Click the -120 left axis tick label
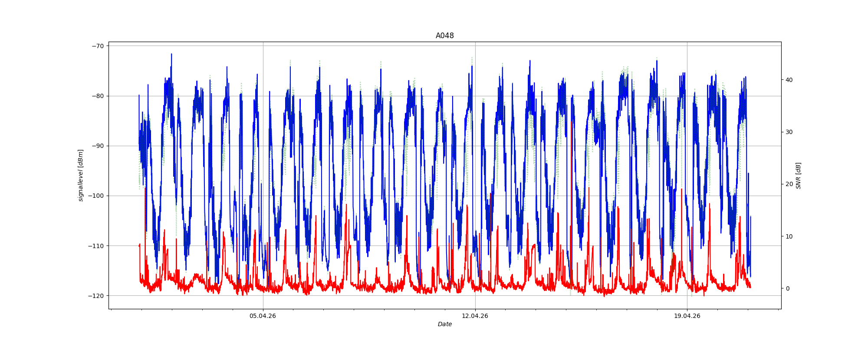The image size is (868, 347). point(96,296)
